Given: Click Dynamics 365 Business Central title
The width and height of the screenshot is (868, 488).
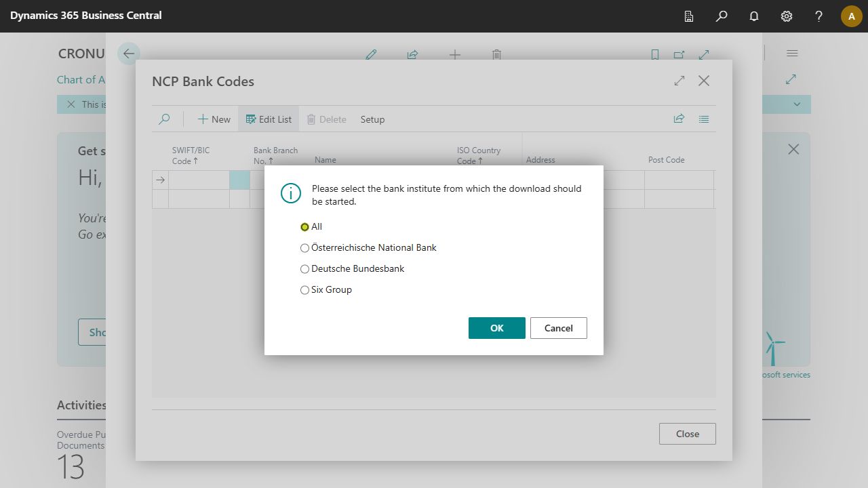Looking at the screenshot, I should point(86,15).
